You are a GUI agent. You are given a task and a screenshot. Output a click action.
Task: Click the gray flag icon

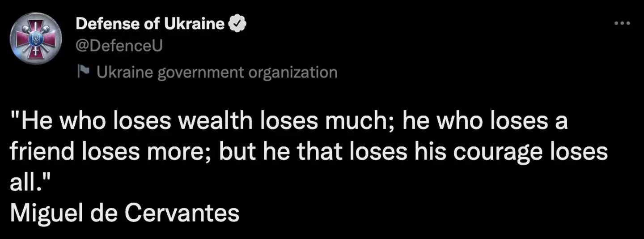(84, 72)
